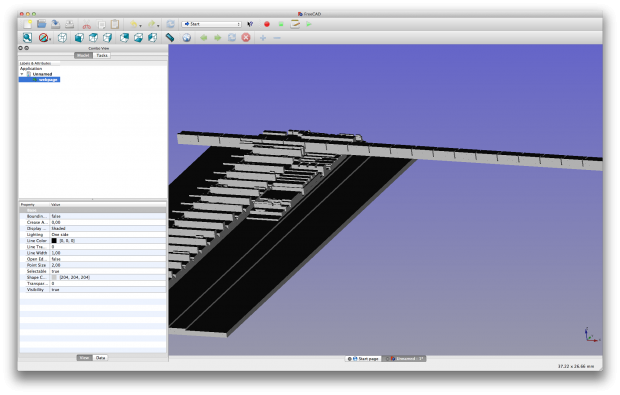This screenshot has width=620, height=395.
Task: Click the Line Color black swatch
Action: 54,240
